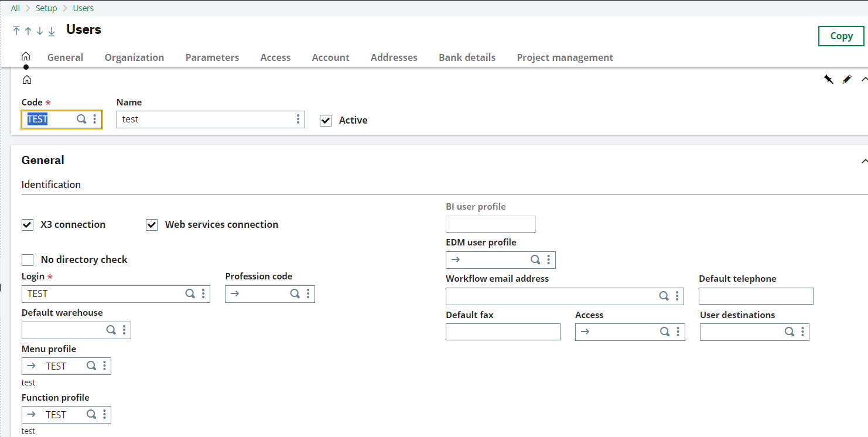Image resolution: width=868 pixels, height=437 pixels.
Task: Uncheck the Active checkbox
Action: (325, 120)
